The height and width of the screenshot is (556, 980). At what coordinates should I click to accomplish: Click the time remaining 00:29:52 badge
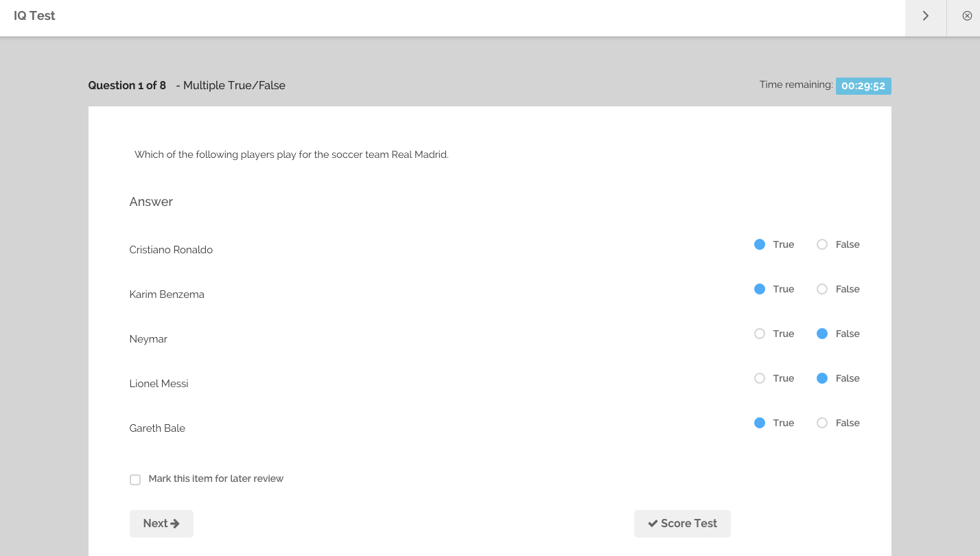click(x=863, y=86)
